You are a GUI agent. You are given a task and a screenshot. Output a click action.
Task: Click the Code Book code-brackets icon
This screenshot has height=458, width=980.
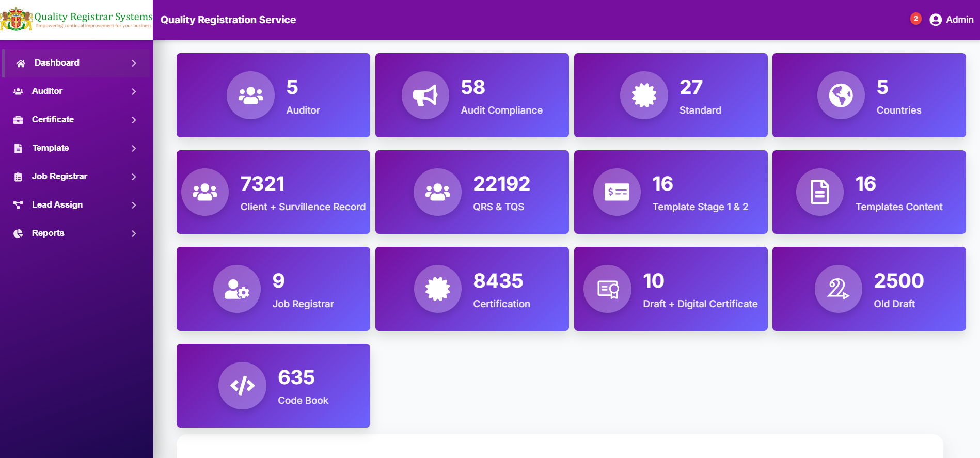click(242, 386)
